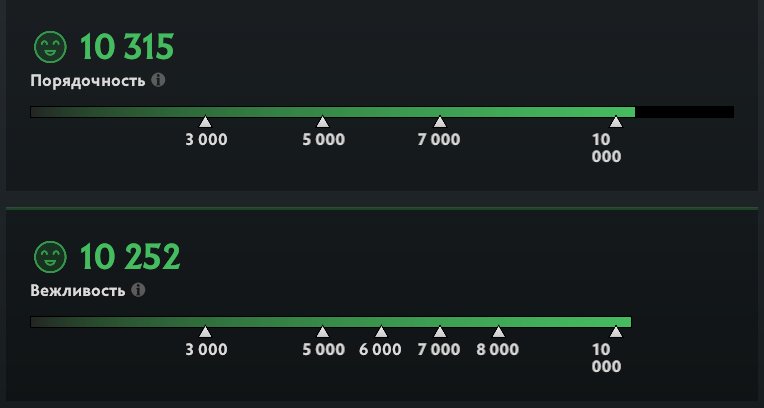This screenshot has width=764, height=408.
Task: Click the 7 000 triangle marker on Порядочность bar
Action: pos(439,122)
